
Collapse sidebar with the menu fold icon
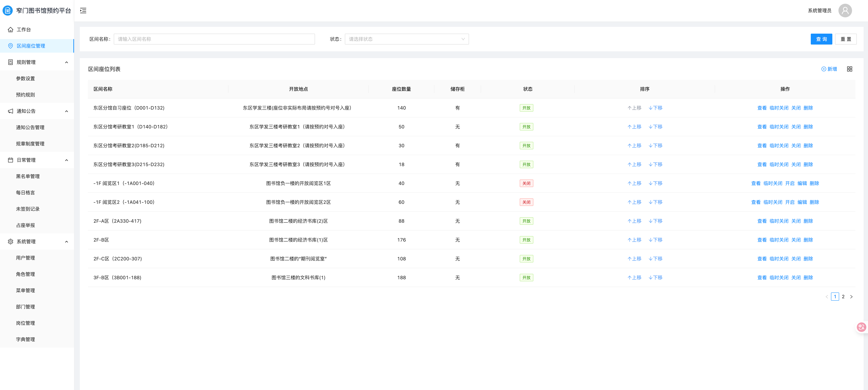click(x=83, y=11)
